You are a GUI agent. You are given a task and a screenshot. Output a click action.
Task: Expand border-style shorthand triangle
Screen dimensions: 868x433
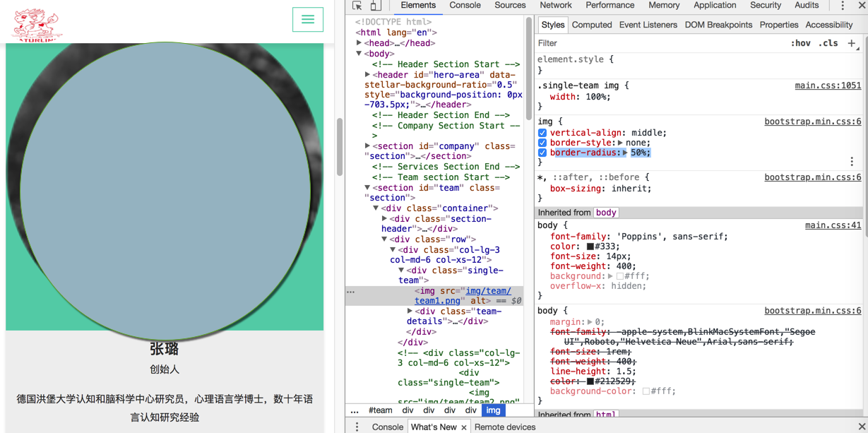pyautogui.click(x=620, y=143)
